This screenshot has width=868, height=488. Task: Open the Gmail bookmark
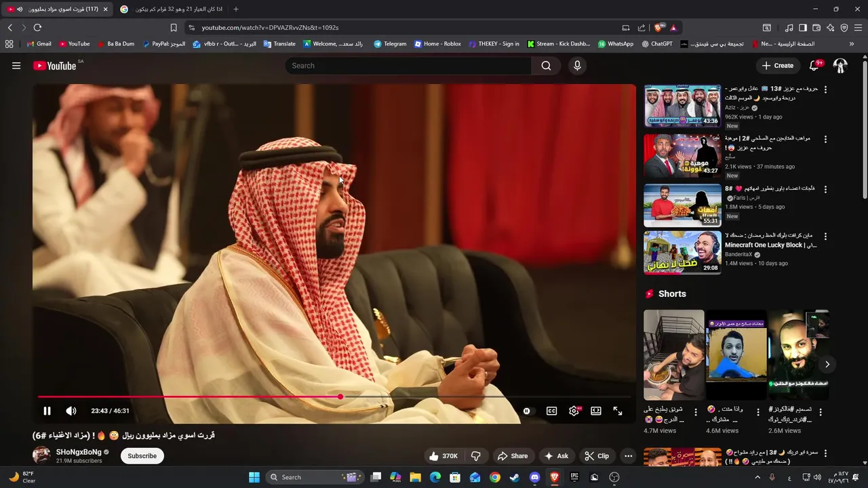click(x=39, y=44)
